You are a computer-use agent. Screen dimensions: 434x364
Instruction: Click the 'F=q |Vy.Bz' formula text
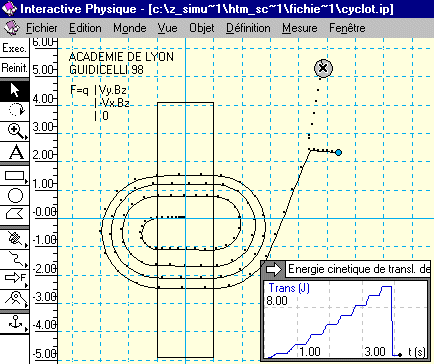tap(98, 90)
